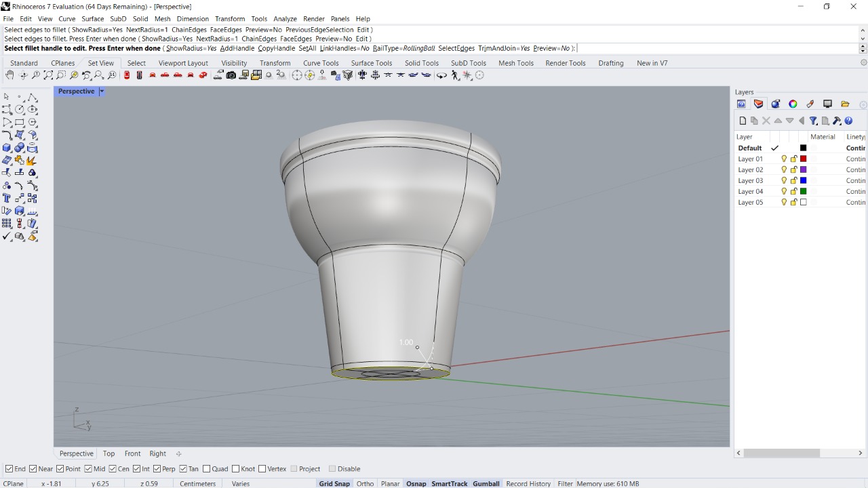Switch to the Top viewport tab
The width and height of the screenshot is (868, 488).
(108, 454)
